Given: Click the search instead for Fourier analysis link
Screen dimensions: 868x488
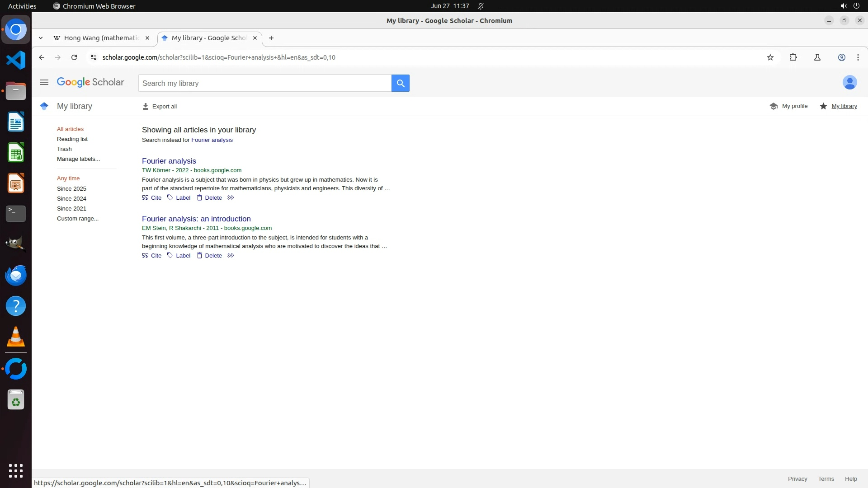Looking at the screenshot, I should [212, 140].
